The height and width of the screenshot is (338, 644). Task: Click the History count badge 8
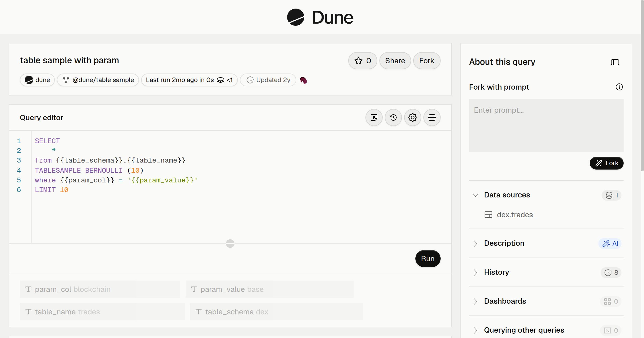(611, 273)
